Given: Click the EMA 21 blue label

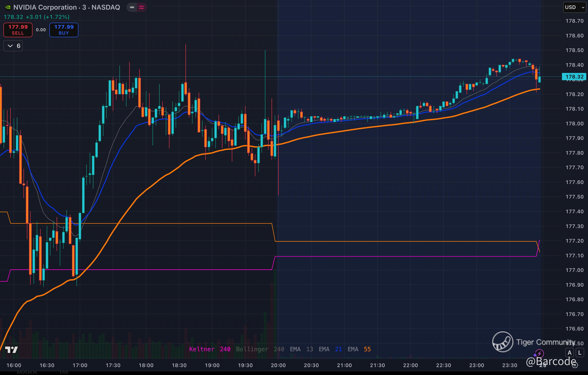Looking at the screenshot, I should [x=330, y=349].
